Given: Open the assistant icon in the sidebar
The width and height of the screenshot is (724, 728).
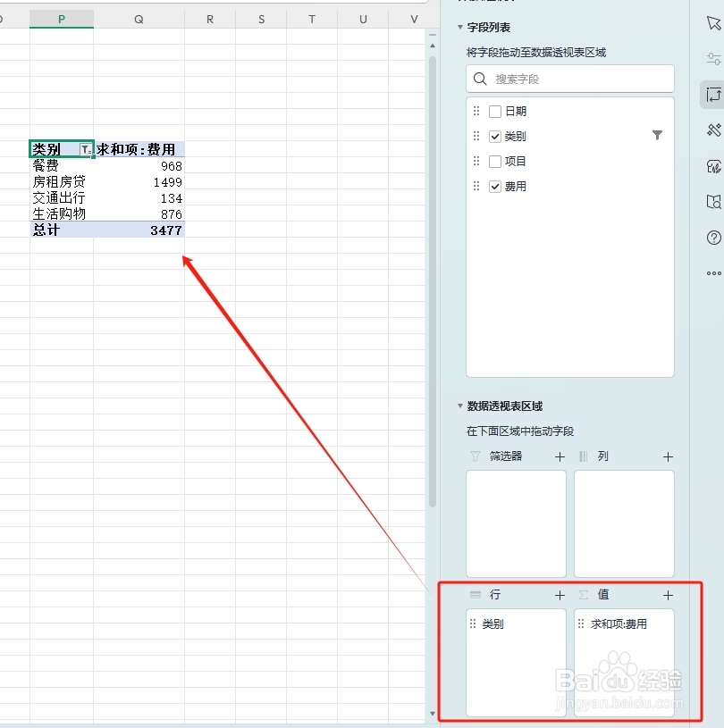Looking at the screenshot, I should click(714, 166).
